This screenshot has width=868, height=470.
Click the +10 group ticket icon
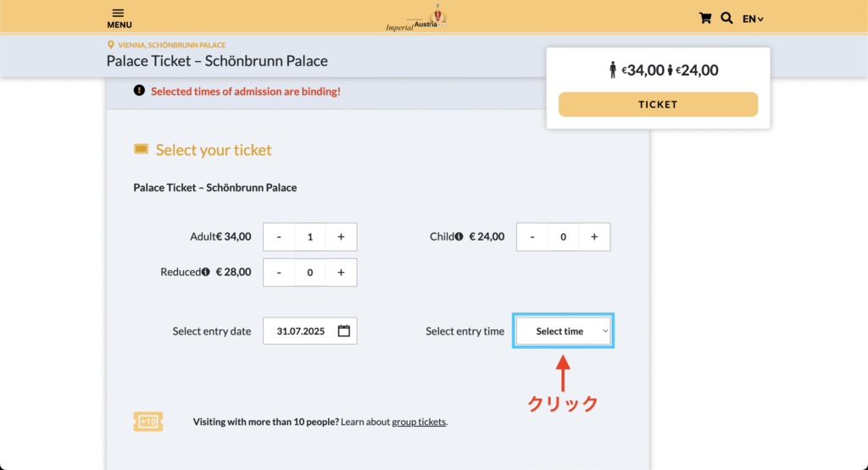click(x=147, y=422)
